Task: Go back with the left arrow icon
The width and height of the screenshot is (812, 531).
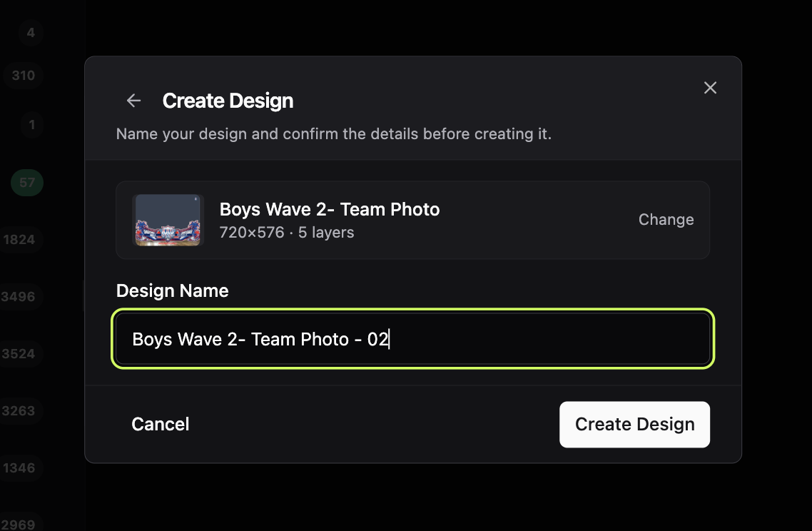Action: (x=133, y=101)
